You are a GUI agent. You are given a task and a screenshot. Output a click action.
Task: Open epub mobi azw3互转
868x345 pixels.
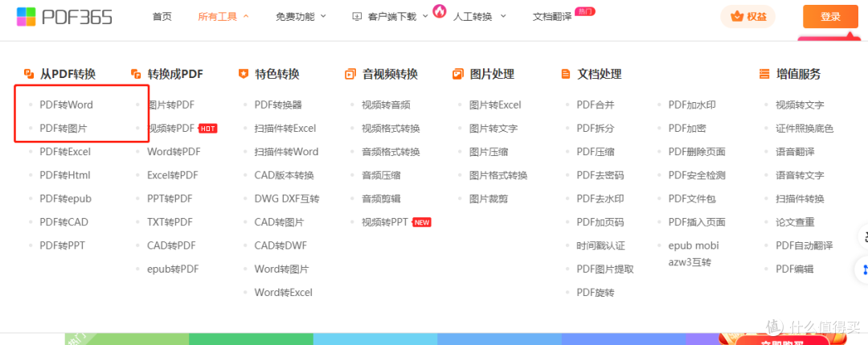(694, 253)
